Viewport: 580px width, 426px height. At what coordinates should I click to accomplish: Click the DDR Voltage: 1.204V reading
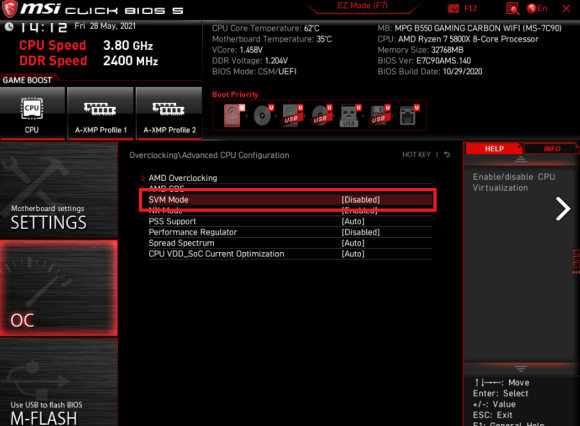(x=250, y=61)
